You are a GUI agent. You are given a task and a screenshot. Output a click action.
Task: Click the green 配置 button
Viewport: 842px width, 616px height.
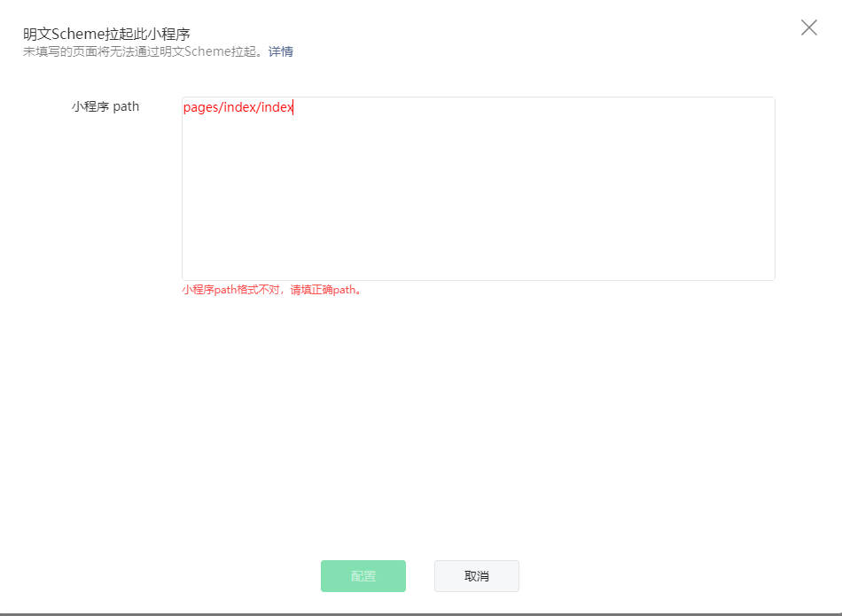coord(363,576)
